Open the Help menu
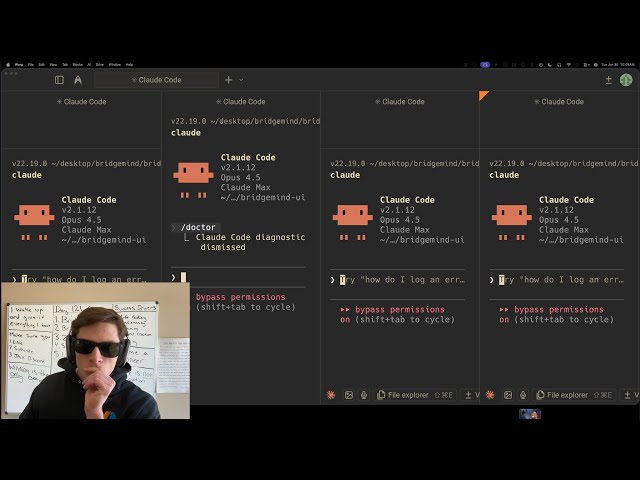 click(x=129, y=64)
